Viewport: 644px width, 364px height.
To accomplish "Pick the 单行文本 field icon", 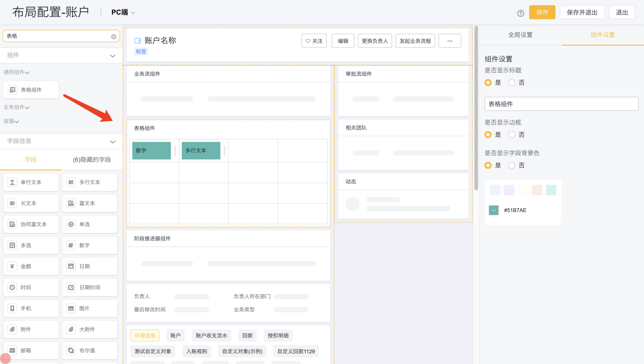I will point(13,182).
